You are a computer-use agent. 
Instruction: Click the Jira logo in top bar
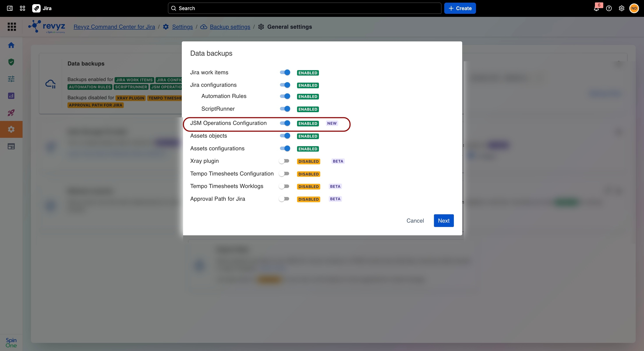42,8
